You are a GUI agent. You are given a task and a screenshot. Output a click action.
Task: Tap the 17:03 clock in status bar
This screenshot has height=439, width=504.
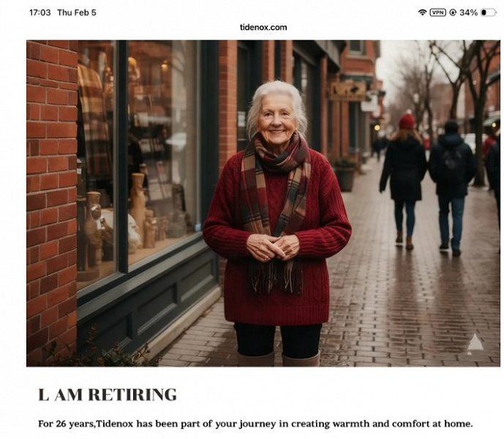40,12
